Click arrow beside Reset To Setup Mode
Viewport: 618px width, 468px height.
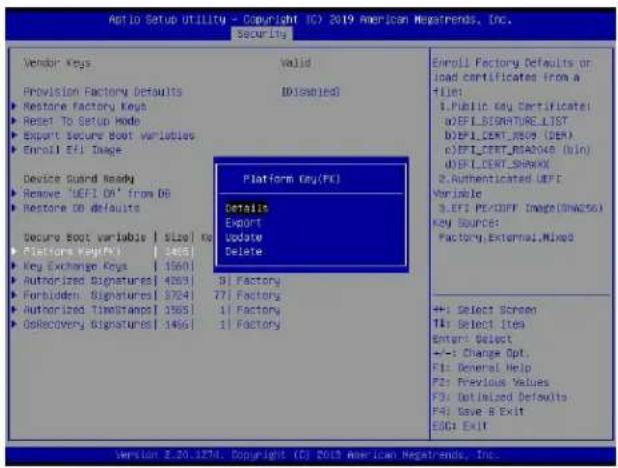pos(15,121)
